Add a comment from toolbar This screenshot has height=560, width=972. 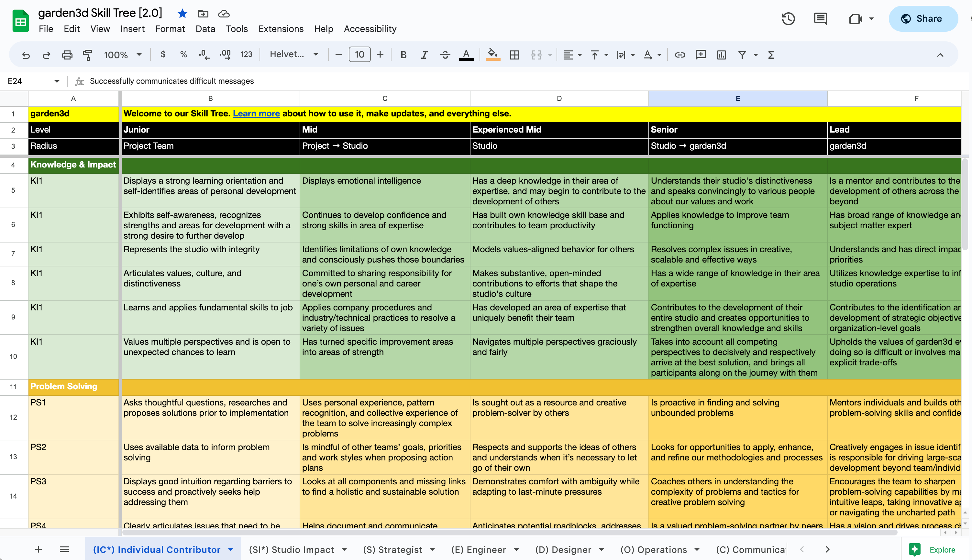coord(701,55)
